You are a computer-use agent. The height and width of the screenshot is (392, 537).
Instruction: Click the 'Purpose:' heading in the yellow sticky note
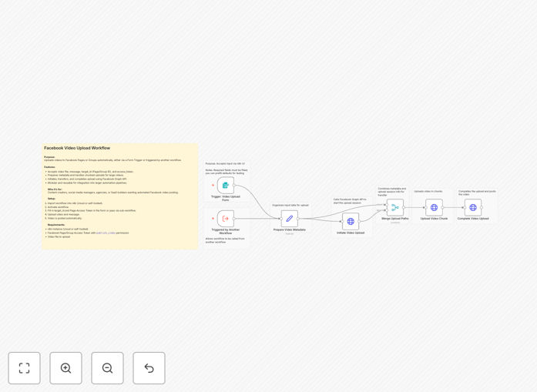point(49,157)
